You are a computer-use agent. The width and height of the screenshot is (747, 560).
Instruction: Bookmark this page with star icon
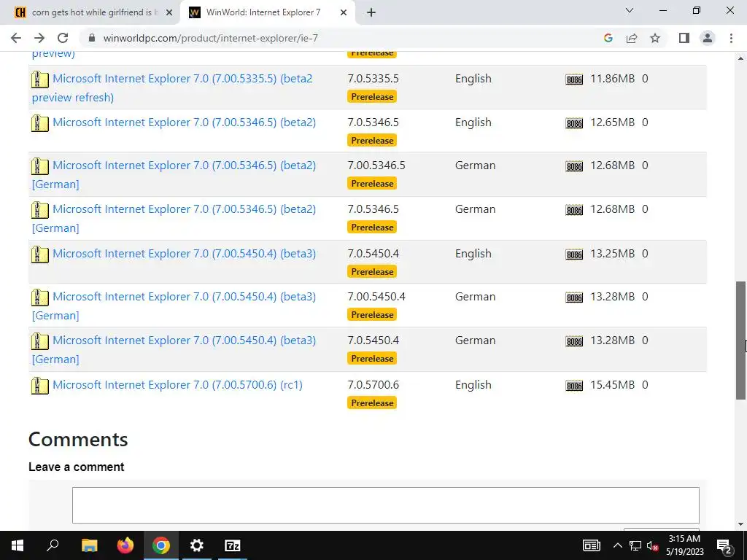click(x=655, y=38)
